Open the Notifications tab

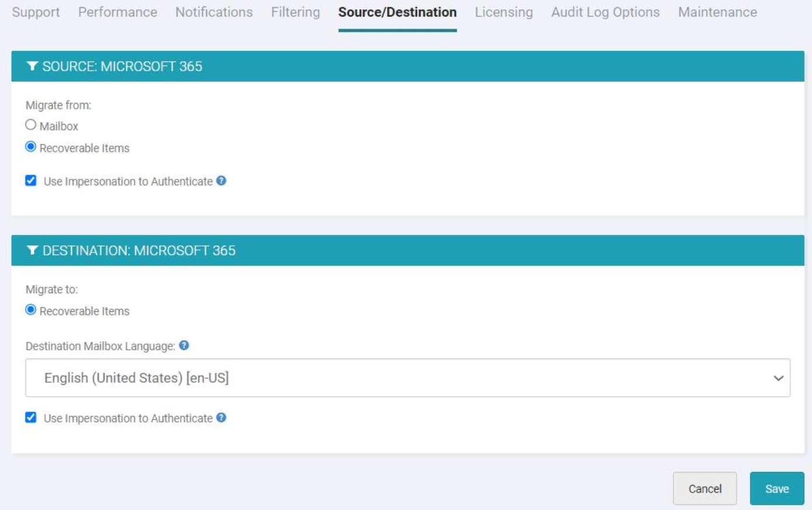click(x=213, y=12)
